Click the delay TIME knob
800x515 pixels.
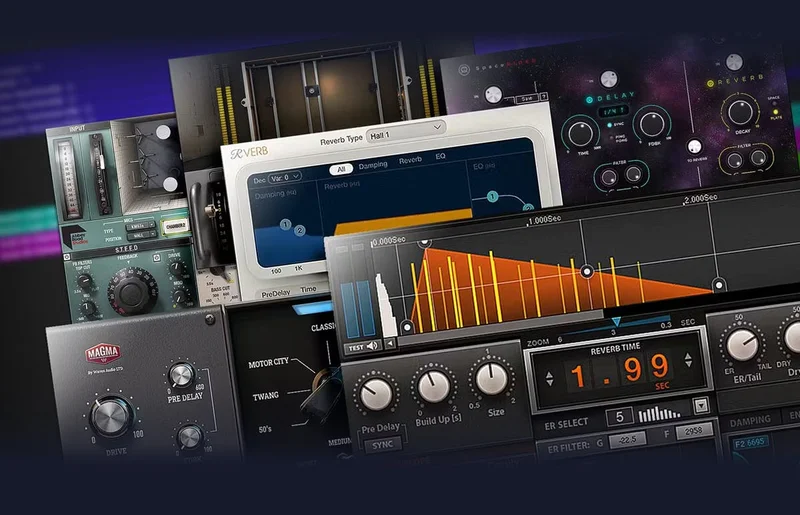point(580,134)
